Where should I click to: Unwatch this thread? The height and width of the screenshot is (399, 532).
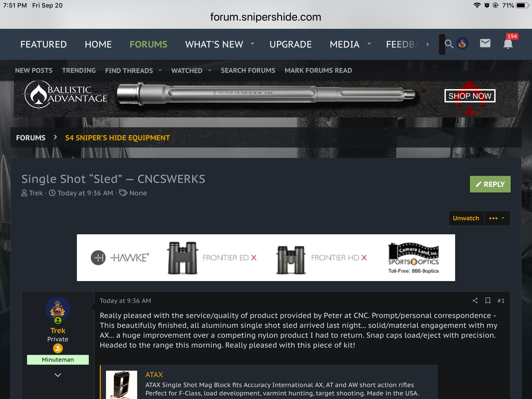click(x=466, y=218)
